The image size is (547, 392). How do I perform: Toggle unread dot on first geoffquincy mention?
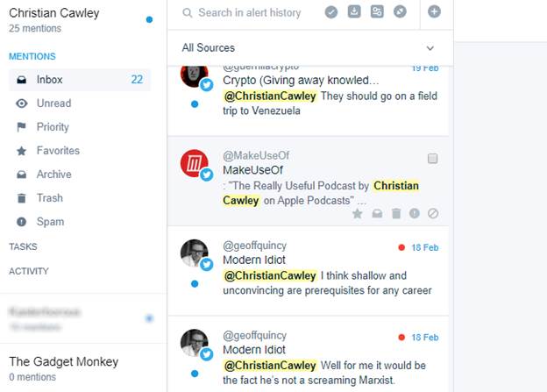(195, 284)
